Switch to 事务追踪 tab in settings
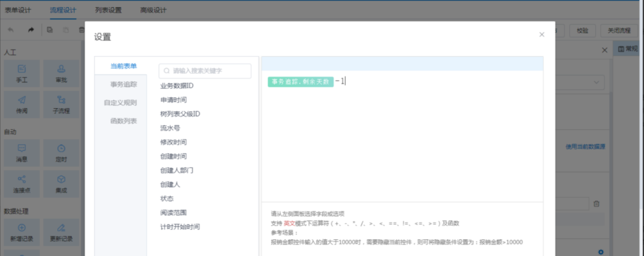This screenshot has height=256, width=644. 123,84
